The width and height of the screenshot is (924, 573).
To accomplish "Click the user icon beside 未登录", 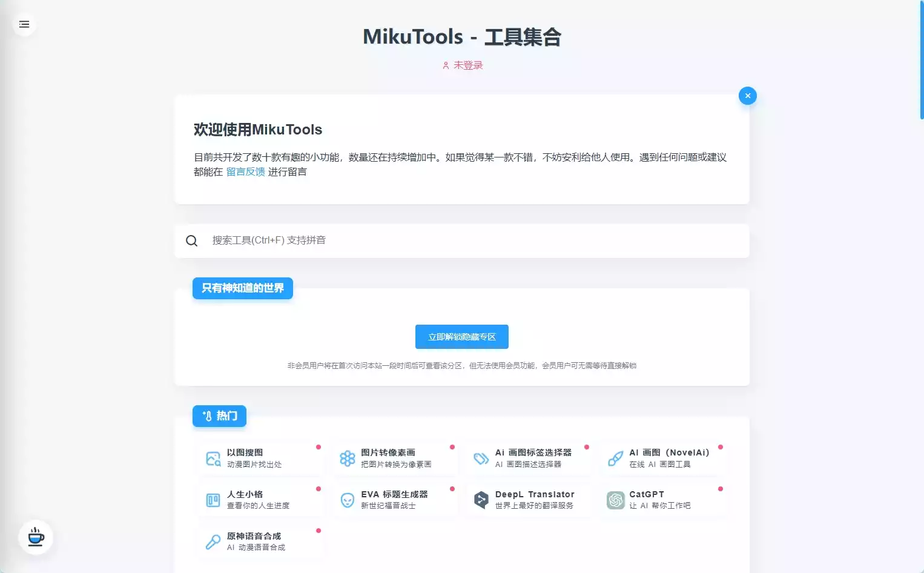I will click(446, 65).
